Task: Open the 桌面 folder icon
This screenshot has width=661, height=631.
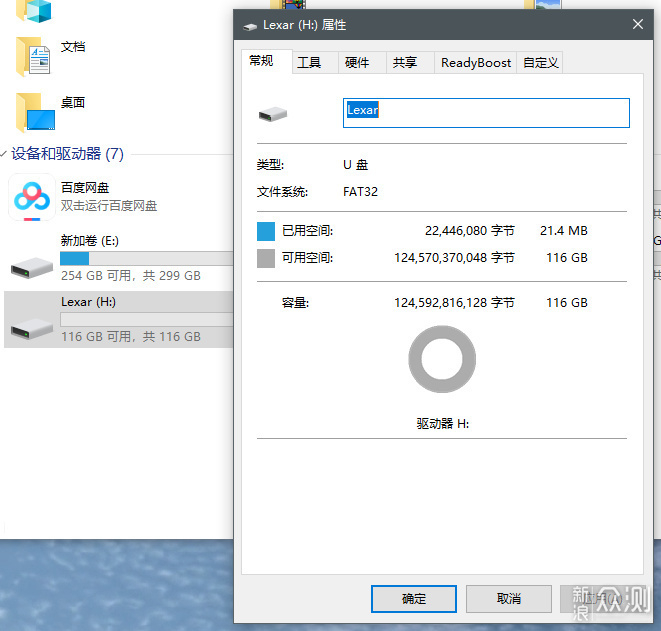Action: click(35, 112)
